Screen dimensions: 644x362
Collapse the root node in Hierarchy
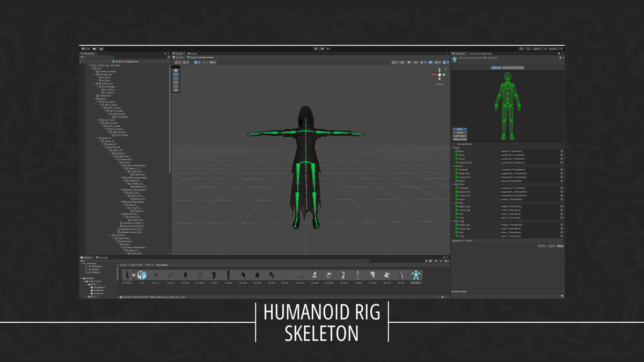(92, 68)
